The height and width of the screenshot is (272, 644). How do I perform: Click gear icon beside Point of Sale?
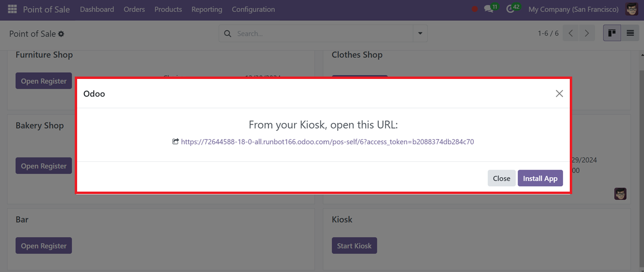pyautogui.click(x=61, y=34)
